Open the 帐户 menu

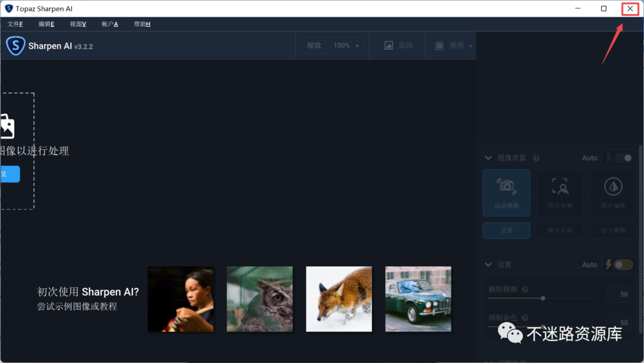point(110,24)
